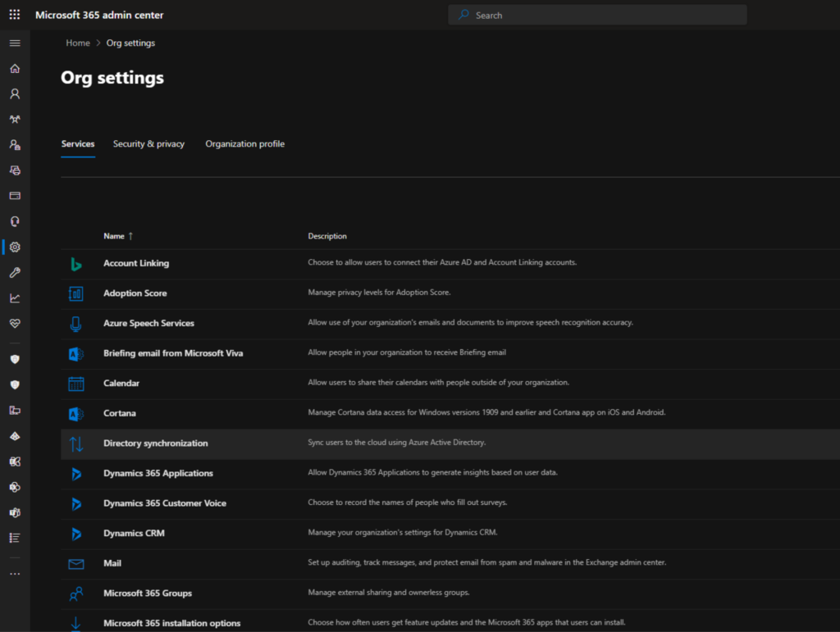The image size is (840, 632).
Task: Collapse the navigation menu via hamburger icon
Action: pyautogui.click(x=15, y=43)
